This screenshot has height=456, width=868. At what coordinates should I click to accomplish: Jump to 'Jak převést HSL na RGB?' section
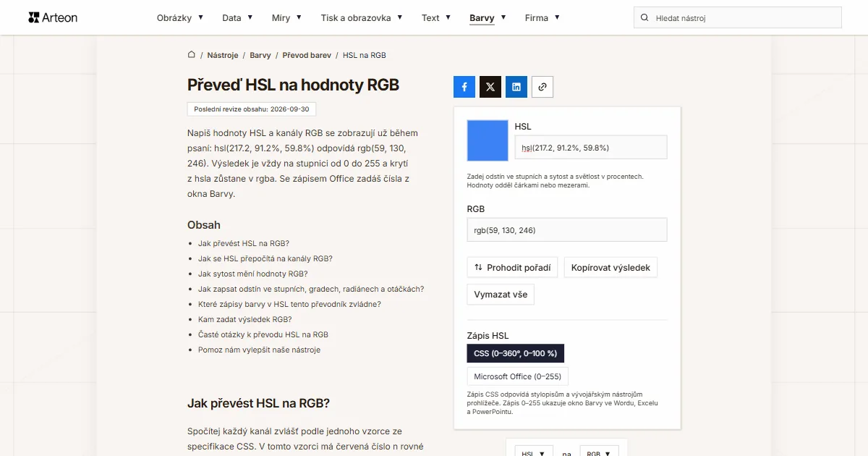coord(244,243)
